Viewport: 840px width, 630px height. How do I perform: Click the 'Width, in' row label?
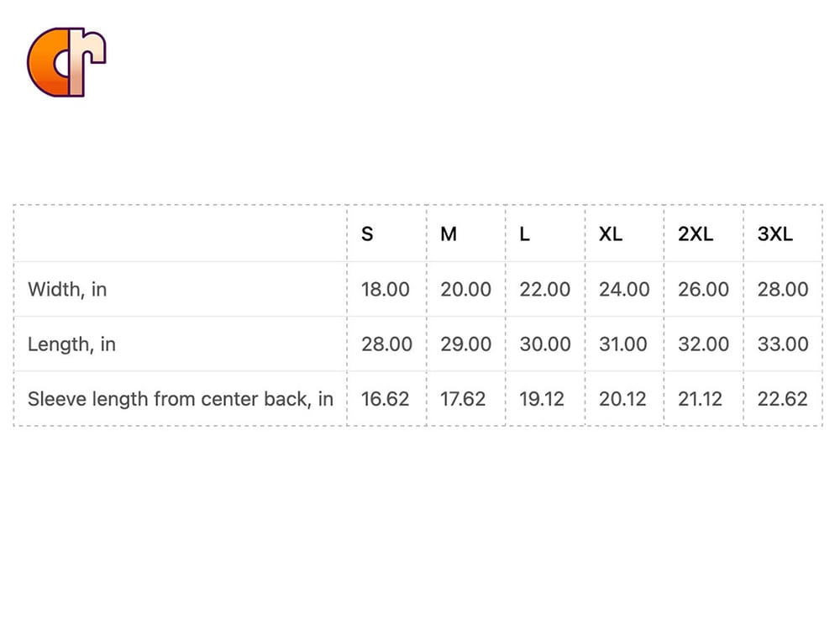(67, 290)
